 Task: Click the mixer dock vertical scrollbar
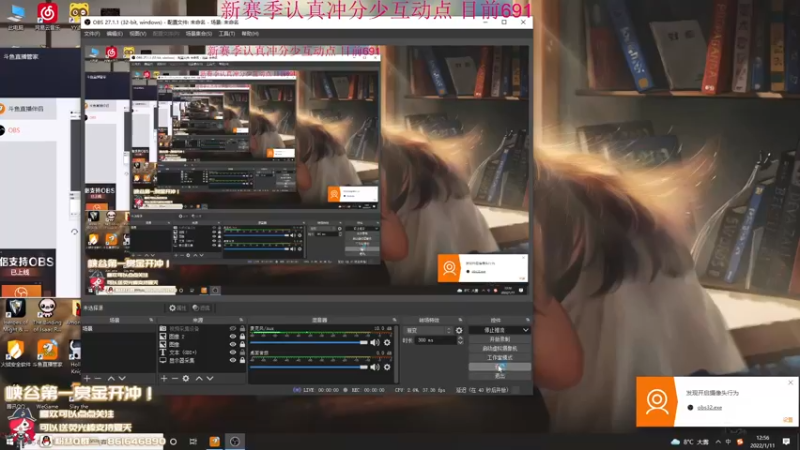click(396, 354)
